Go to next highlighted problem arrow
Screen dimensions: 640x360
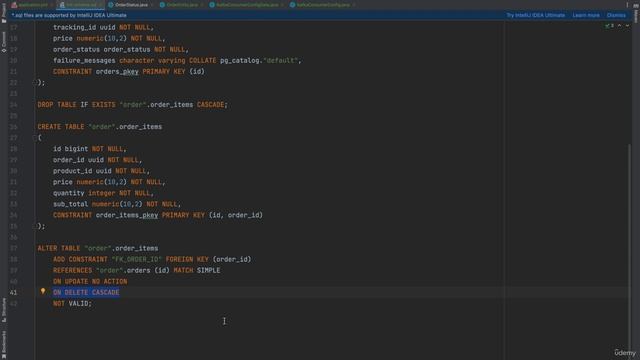pyautogui.click(x=627, y=26)
